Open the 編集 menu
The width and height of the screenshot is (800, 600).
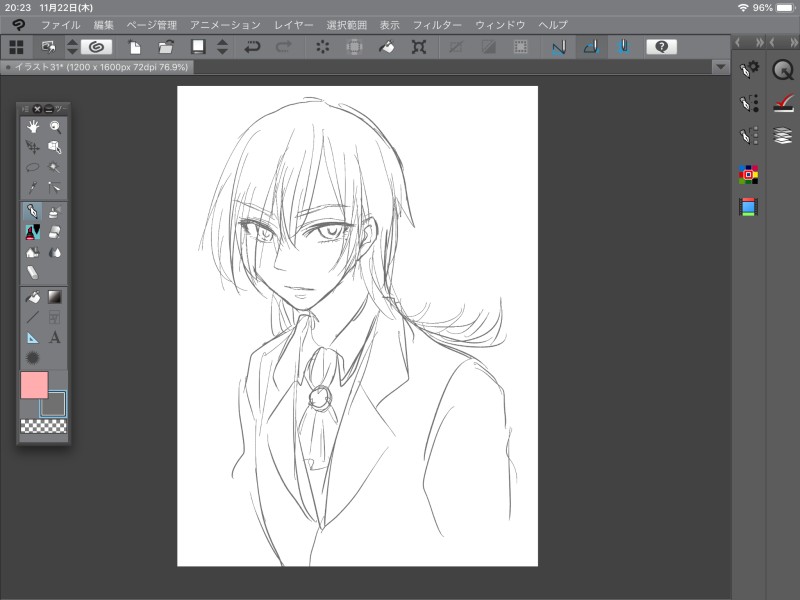click(104, 24)
